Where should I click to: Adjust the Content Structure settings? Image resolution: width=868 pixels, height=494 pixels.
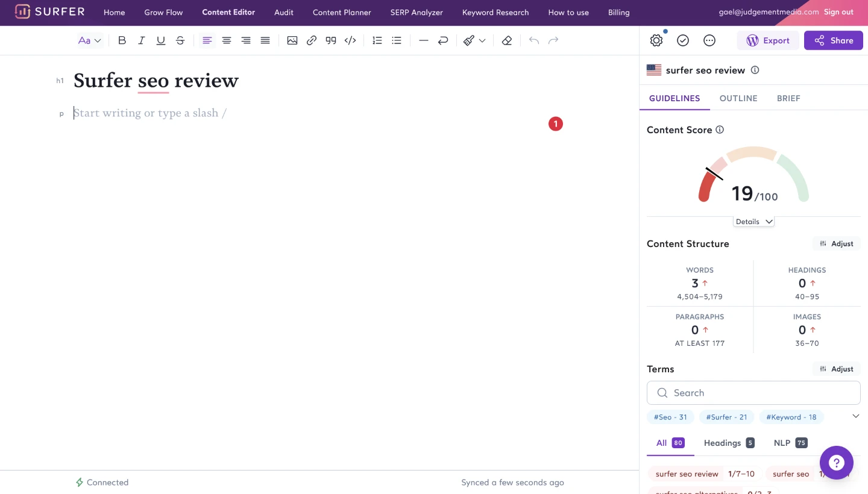837,243
